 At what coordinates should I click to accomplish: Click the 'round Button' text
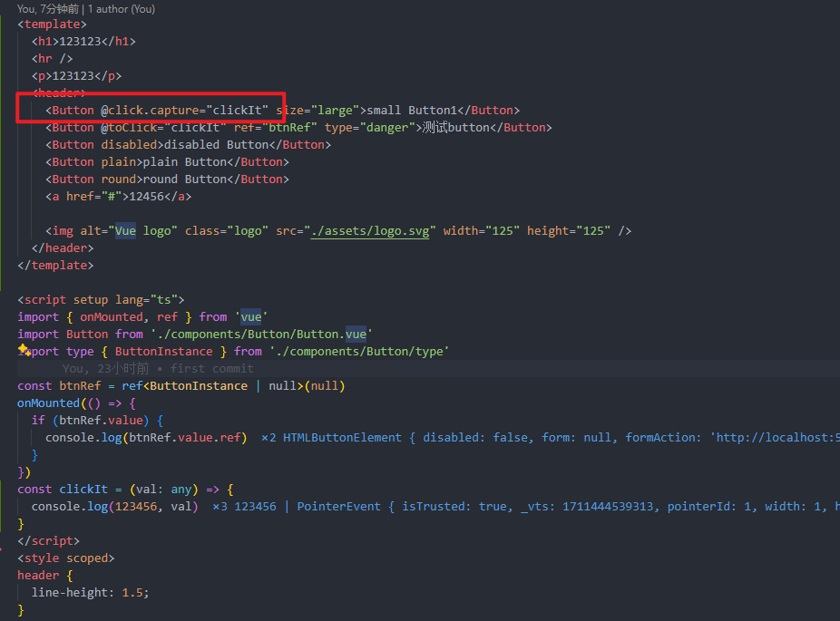pos(185,179)
